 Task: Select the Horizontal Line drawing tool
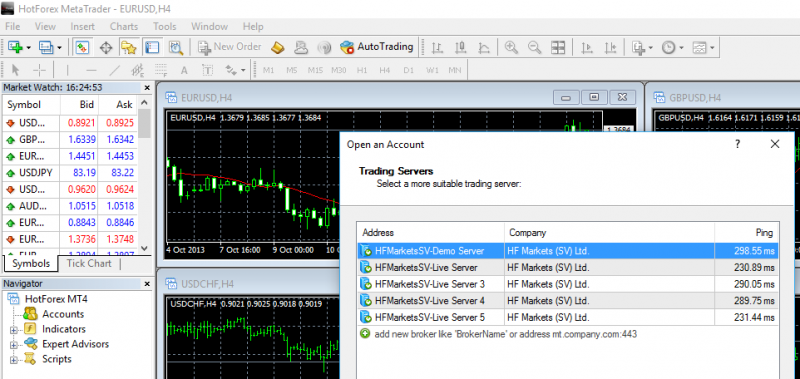91,70
